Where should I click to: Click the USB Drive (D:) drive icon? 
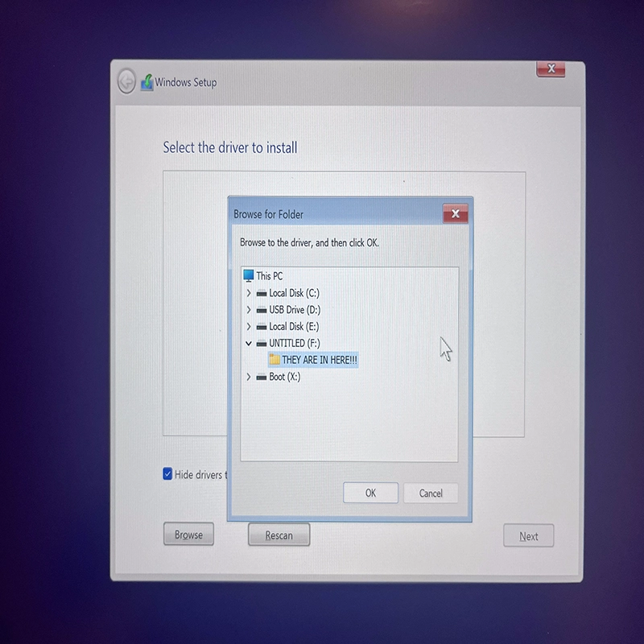pos(262,310)
